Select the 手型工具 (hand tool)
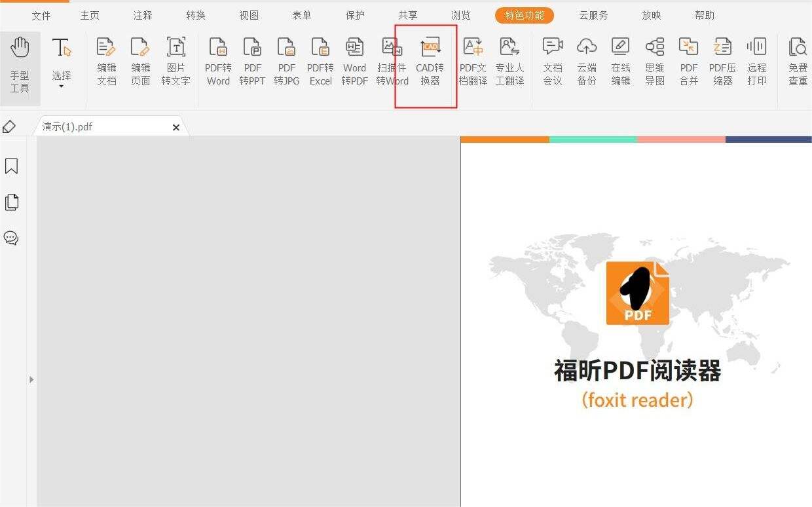This screenshot has width=812, height=507. (20, 62)
